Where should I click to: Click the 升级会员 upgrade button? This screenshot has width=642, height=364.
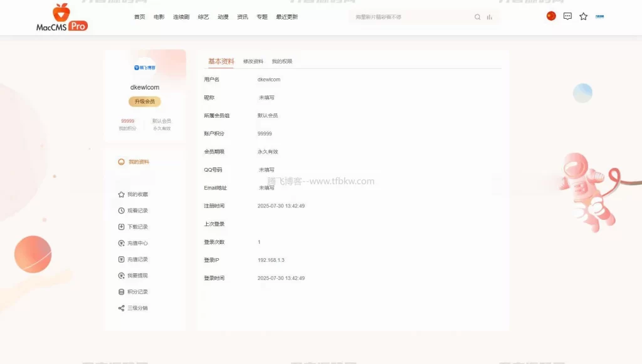click(144, 101)
